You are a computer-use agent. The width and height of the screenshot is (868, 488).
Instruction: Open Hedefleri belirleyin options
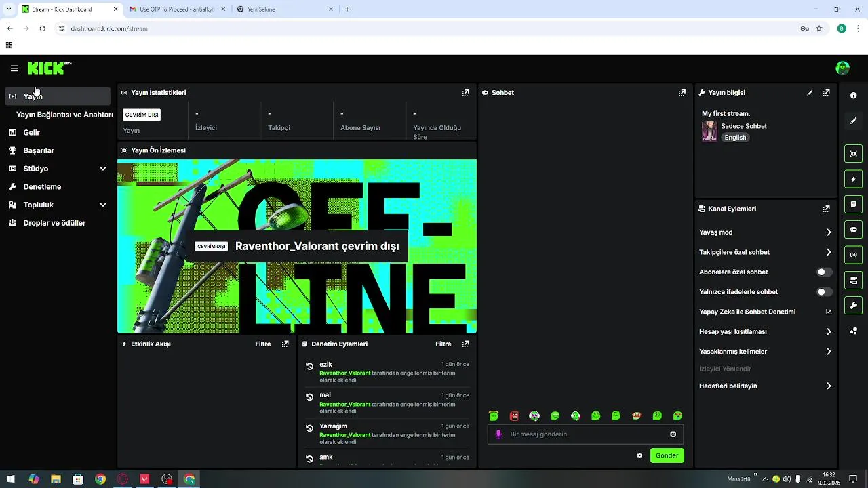[x=766, y=386]
